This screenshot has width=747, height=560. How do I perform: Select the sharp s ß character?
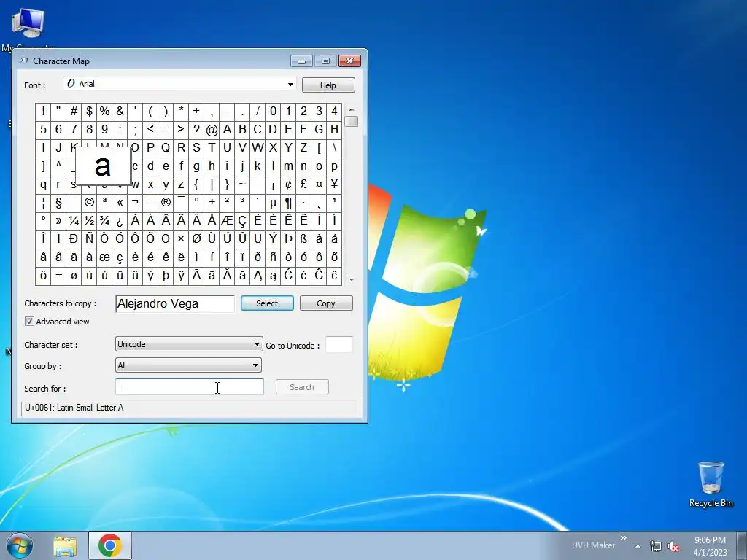[303, 238]
